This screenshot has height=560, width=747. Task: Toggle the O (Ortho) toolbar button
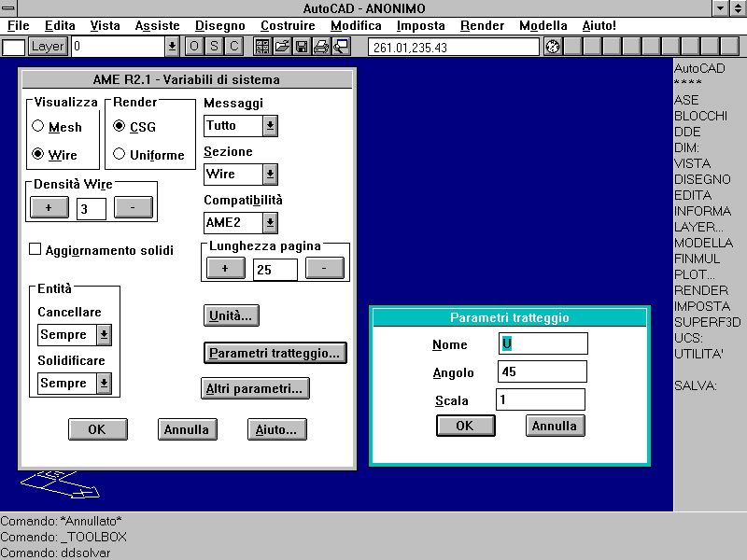[194, 47]
